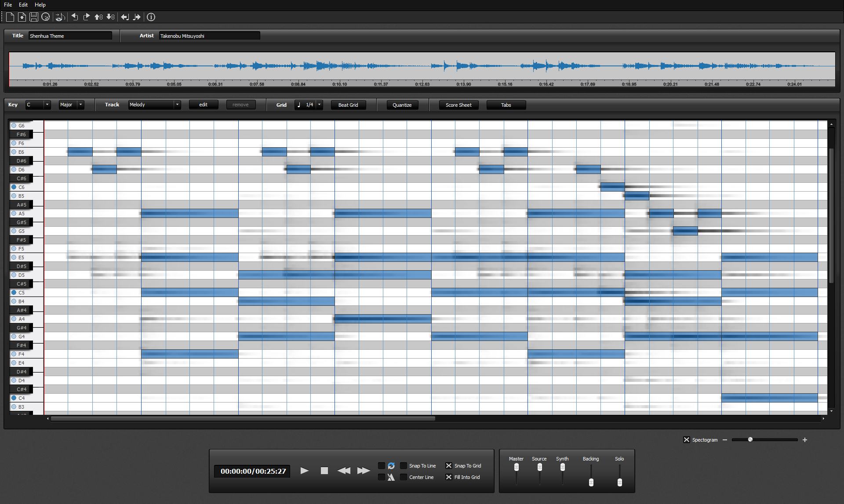The width and height of the screenshot is (844, 504).
Task: Click the Quantize button
Action: tap(402, 105)
